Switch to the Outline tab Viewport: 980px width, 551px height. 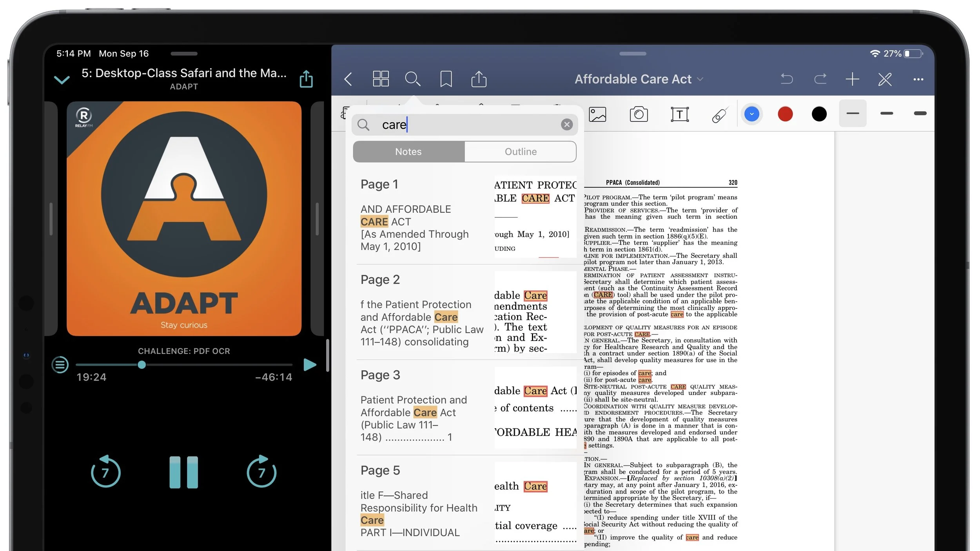coord(520,152)
